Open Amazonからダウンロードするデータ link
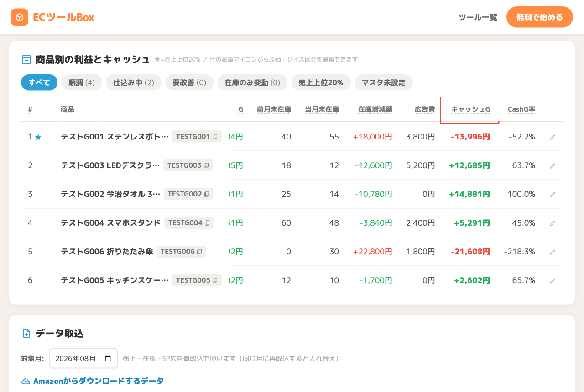This screenshot has height=392, width=584. (x=93, y=381)
